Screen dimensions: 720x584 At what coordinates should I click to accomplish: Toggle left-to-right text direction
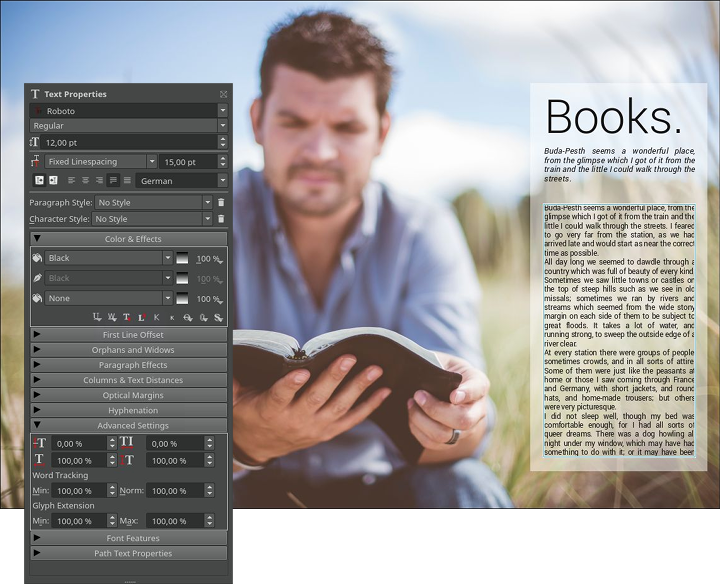tap(39, 181)
